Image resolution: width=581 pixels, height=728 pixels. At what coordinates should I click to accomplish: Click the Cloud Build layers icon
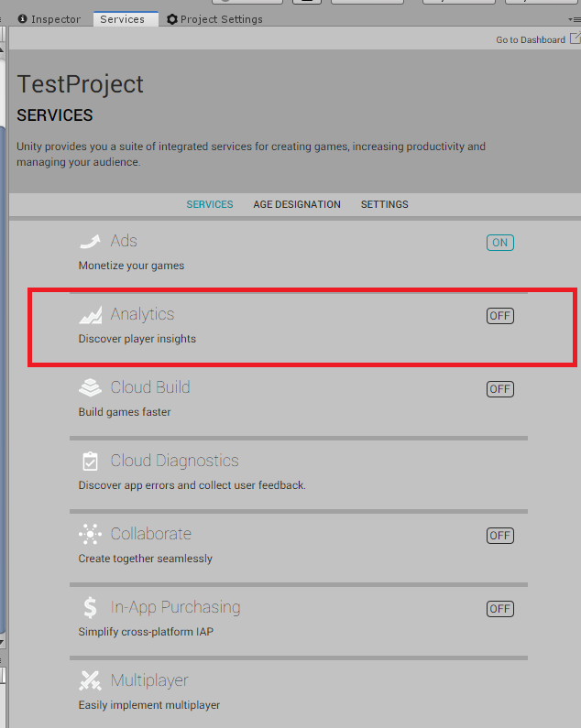pos(90,387)
